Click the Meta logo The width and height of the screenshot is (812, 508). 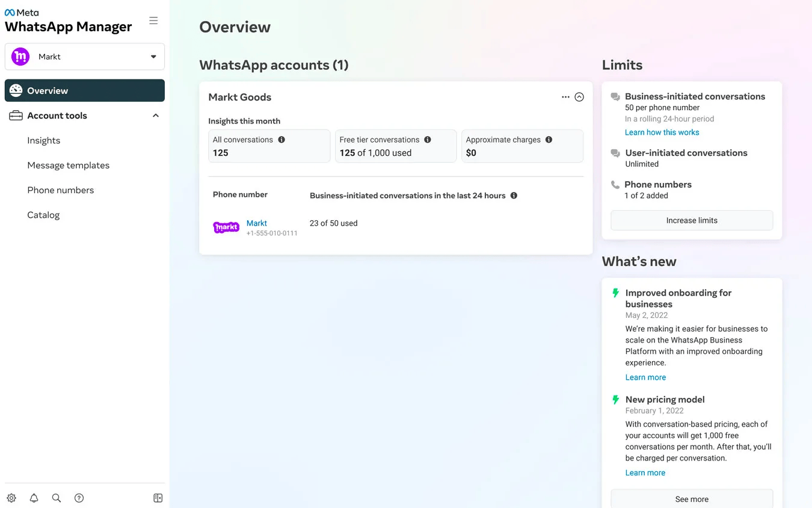click(x=22, y=11)
